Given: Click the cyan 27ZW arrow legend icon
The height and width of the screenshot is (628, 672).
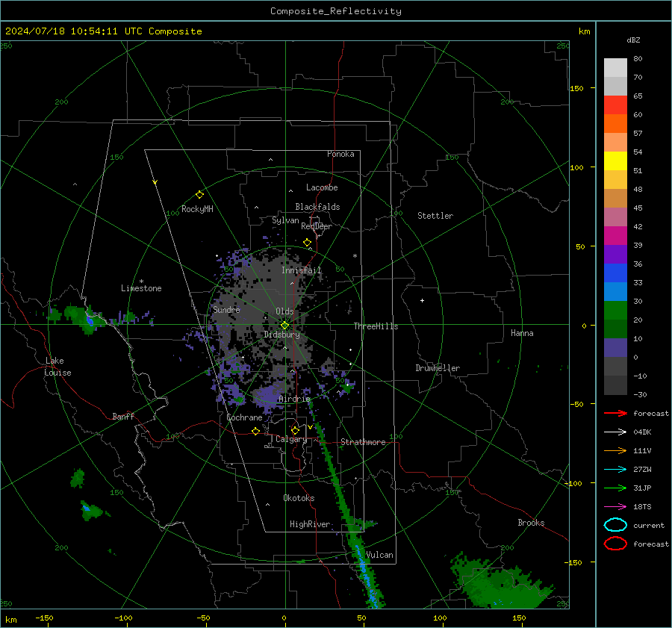Looking at the screenshot, I should 615,470.
